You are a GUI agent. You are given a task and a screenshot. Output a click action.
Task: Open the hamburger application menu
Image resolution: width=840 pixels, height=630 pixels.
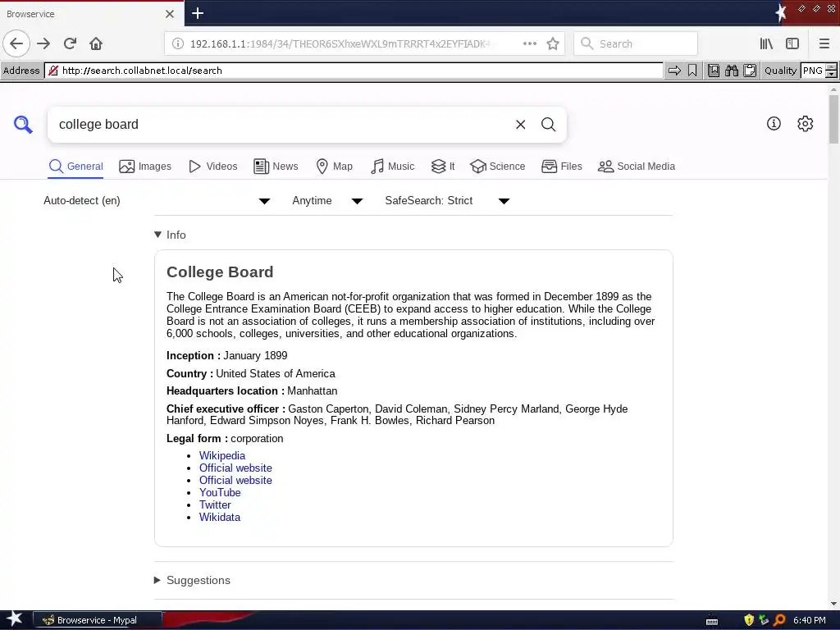pyautogui.click(x=824, y=43)
